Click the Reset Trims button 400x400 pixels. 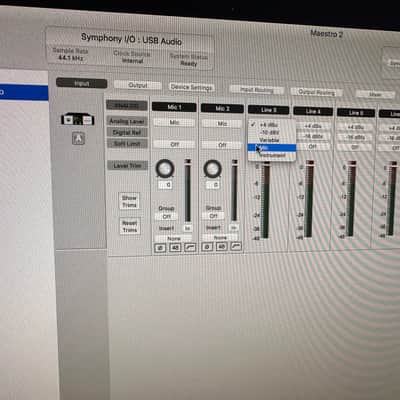(x=130, y=226)
